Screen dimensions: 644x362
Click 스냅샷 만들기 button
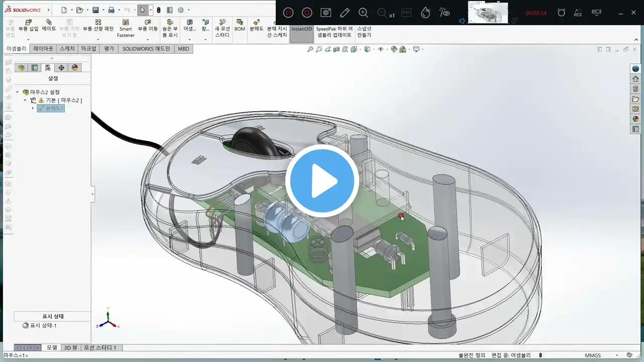pyautogui.click(x=364, y=32)
